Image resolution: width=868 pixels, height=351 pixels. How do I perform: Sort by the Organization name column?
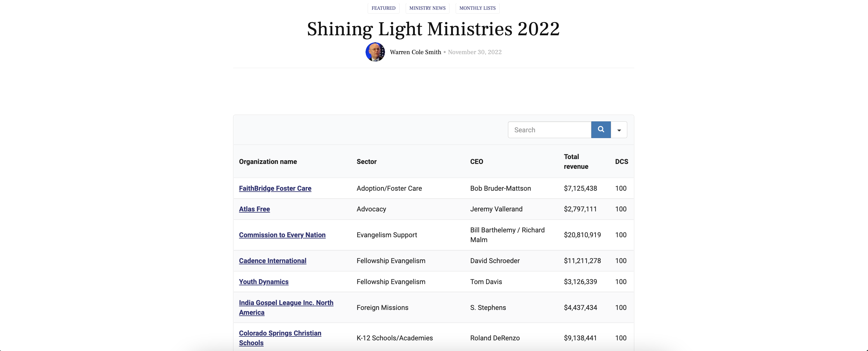(268, 161)
